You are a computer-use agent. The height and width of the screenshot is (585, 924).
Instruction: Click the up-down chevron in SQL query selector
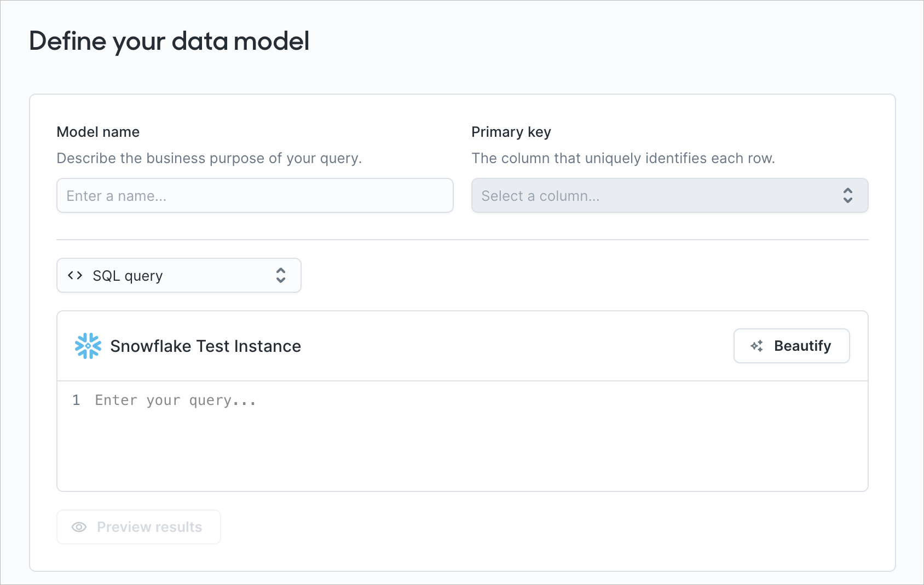[x=281, y=275]
